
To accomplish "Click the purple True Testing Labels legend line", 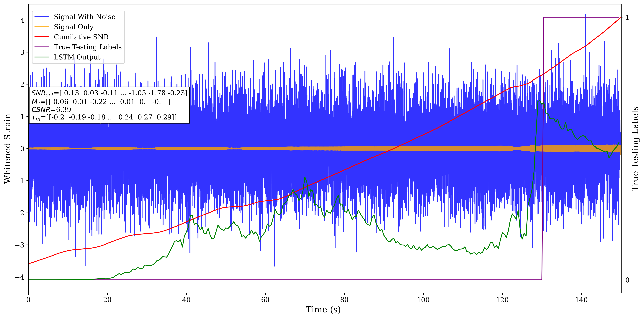I will point(42,47).
